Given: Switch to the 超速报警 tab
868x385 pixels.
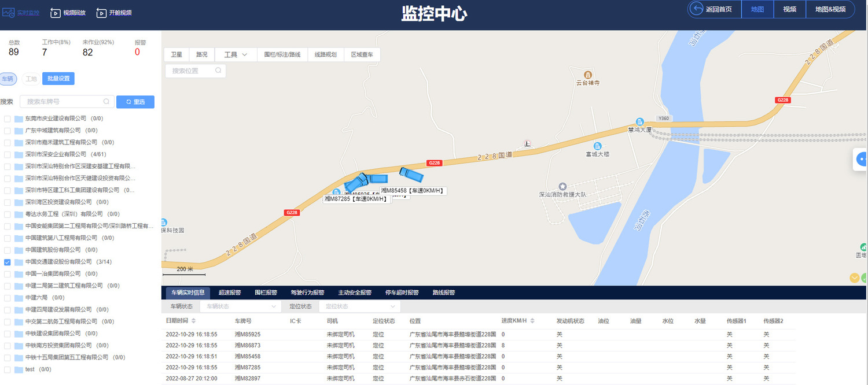Looking at the screenshot, I should pos(230,293).
